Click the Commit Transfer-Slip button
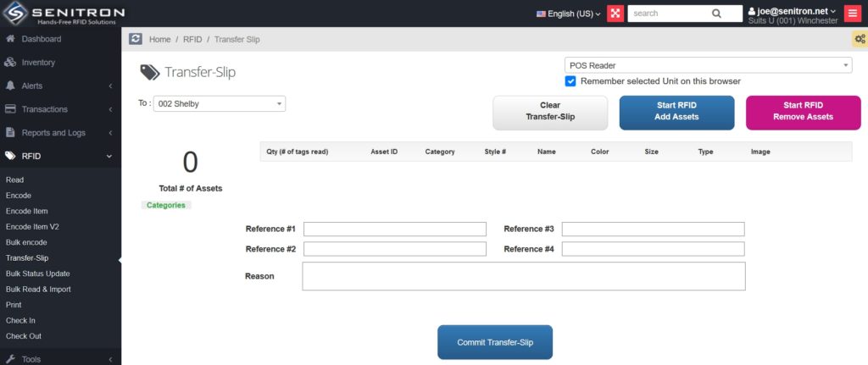This screenshot has height=365, width=868. click(x=494, y=342)
